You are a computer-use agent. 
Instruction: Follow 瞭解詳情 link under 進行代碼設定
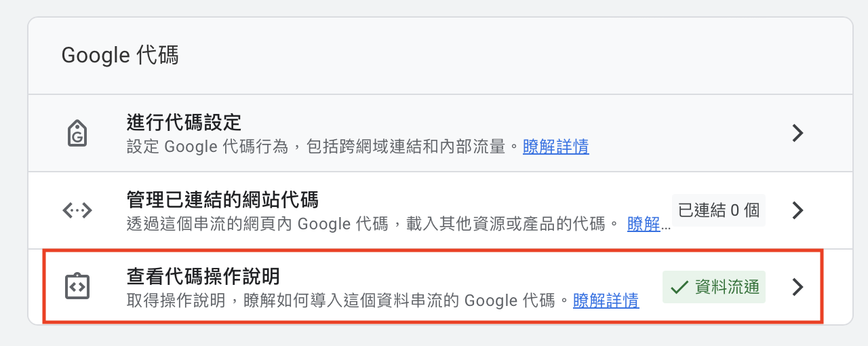556,147
